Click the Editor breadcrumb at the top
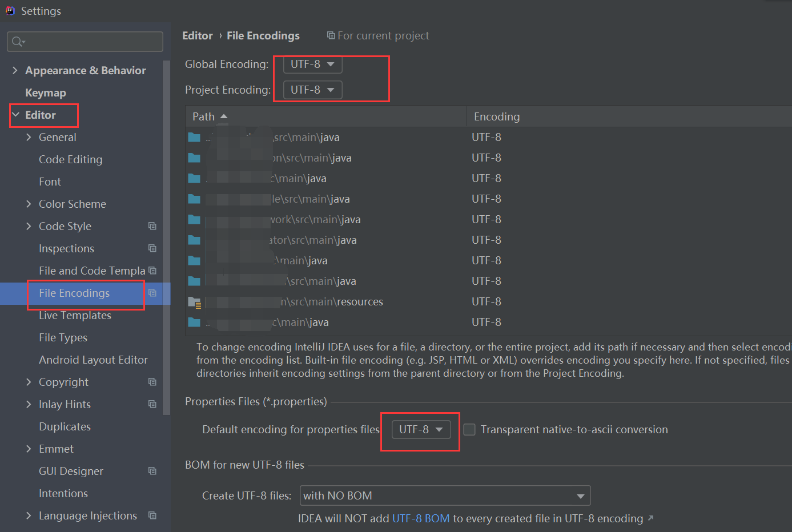Image resolution: width=792 pixels, height=532 pixels. (197, 35)
